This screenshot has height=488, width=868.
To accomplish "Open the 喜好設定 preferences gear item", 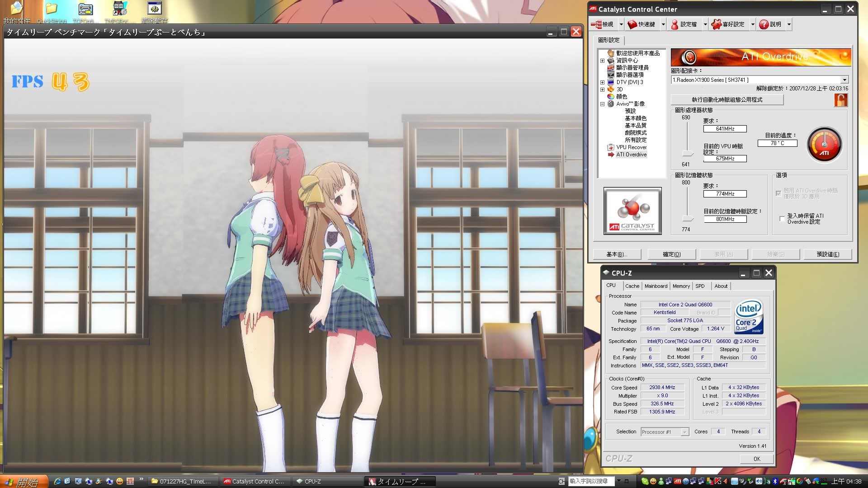I will [728, 24].
